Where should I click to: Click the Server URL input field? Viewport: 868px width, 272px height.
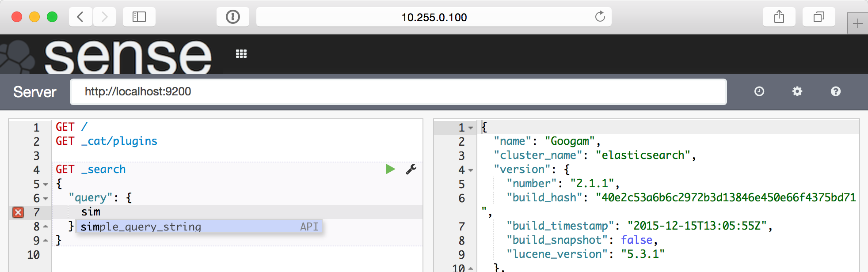tap(398, 92)
